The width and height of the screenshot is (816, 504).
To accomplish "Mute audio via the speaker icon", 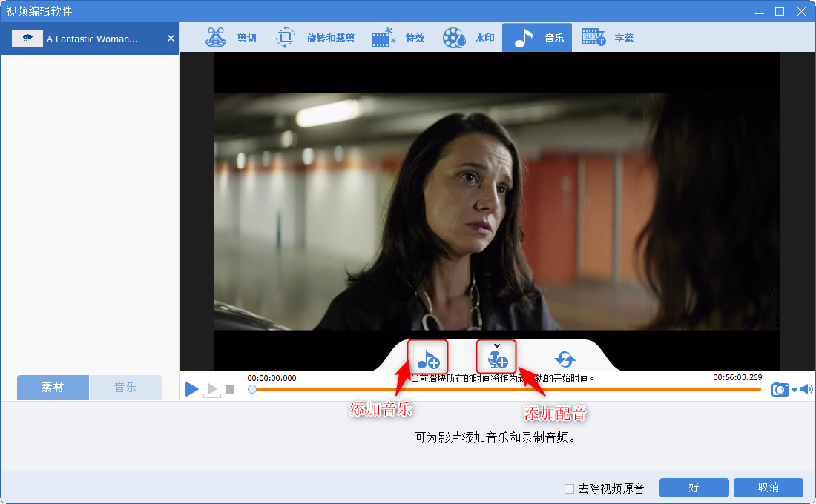I will tap(806, 389).
